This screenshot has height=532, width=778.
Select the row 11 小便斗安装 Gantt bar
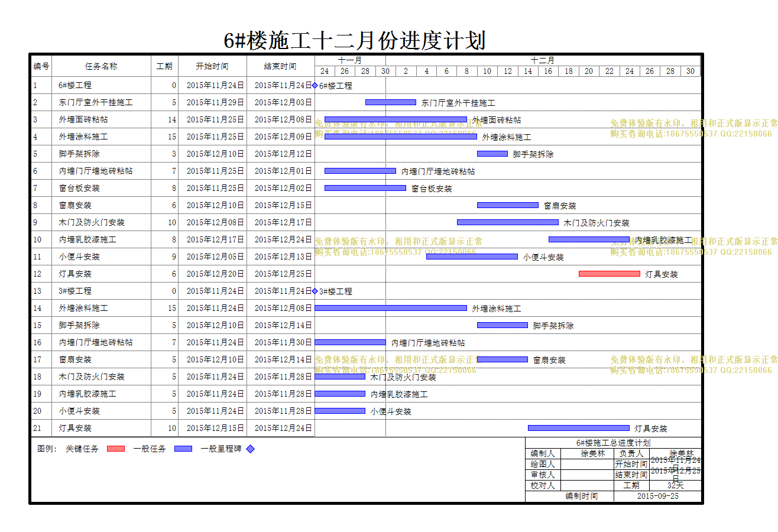click(472, 257)
